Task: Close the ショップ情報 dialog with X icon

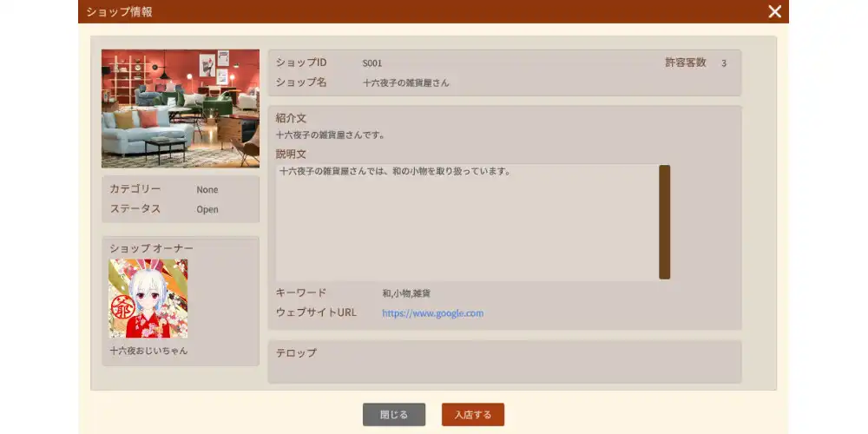Action: [774, 11]
